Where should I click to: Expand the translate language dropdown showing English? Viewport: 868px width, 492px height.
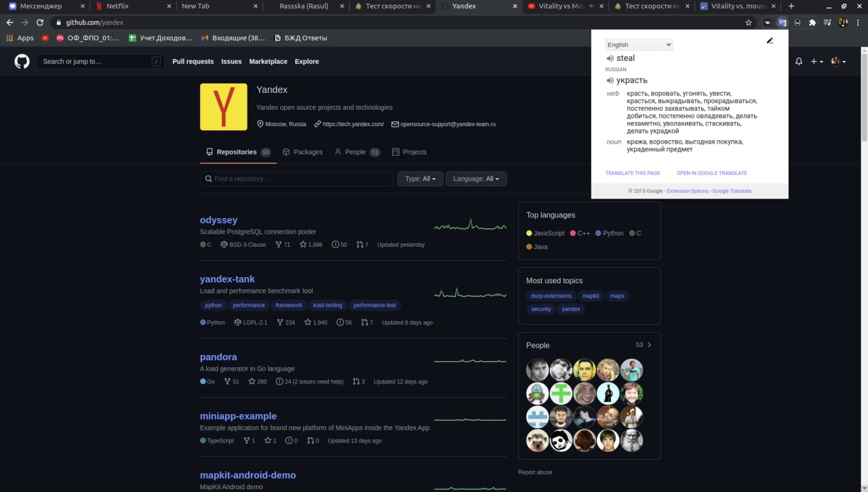point(639,45)
